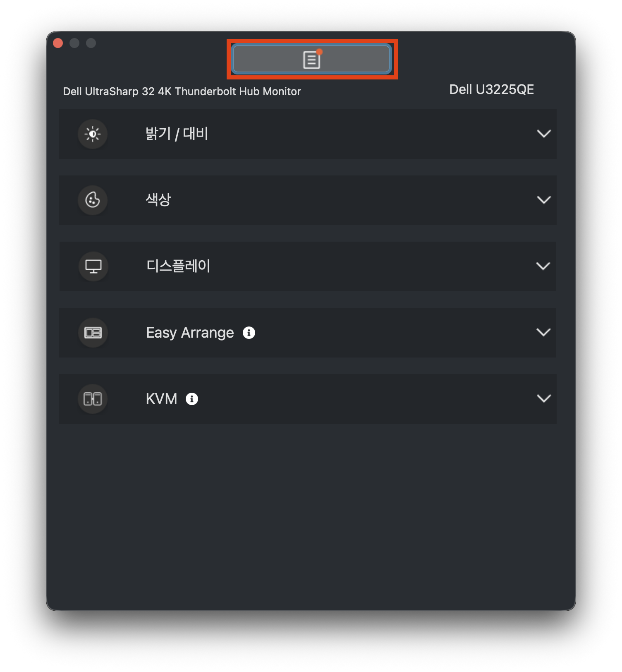Expand the 디스플레이 section chevron

[543, 266]
